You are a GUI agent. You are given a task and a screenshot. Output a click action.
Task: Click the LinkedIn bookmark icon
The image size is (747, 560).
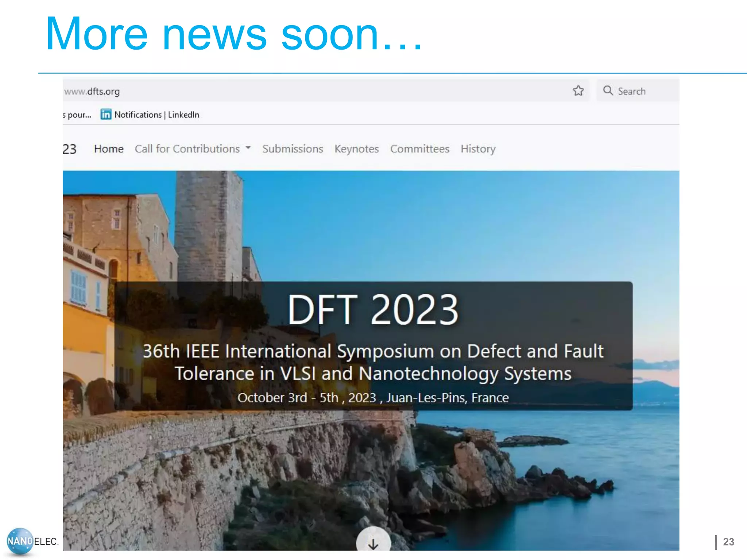coord(106,114)
